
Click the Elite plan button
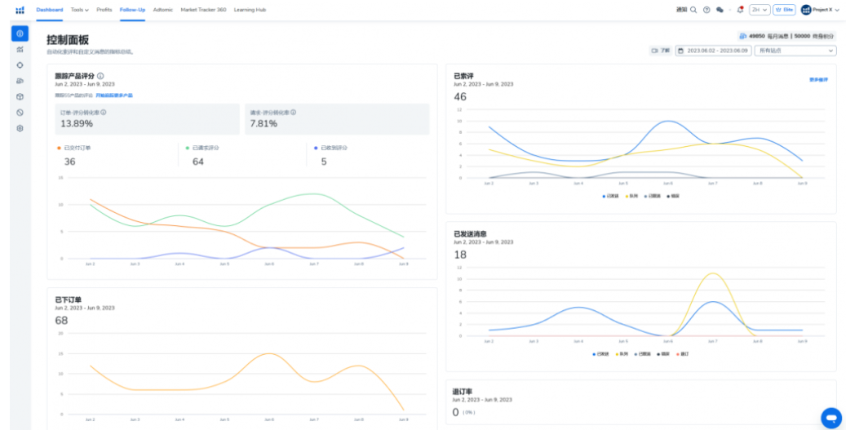pyautogui.click(x=784, y=10)
